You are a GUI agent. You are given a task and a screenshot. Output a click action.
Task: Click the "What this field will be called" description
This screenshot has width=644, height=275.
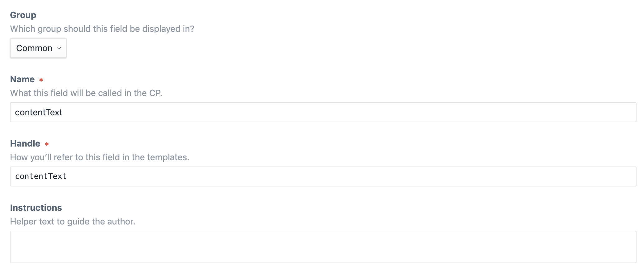coord(86,93)
